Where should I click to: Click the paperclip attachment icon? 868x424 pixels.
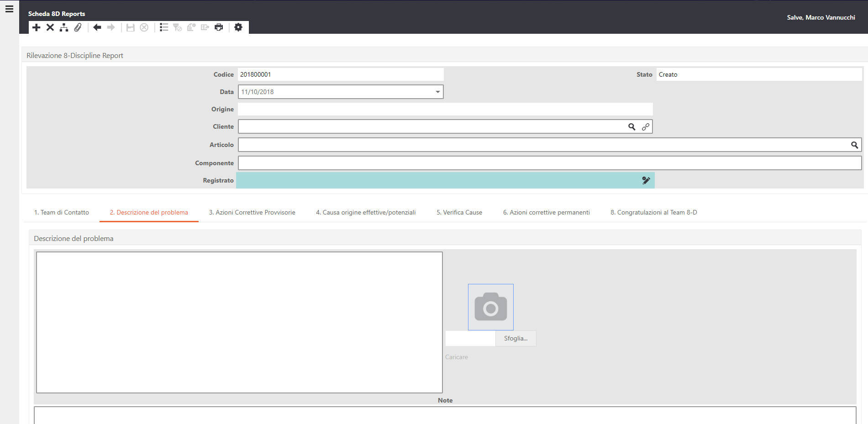78,27
